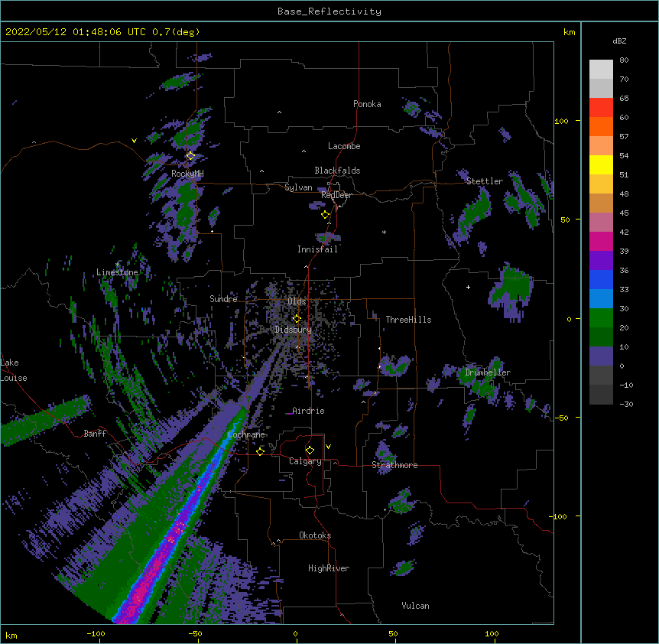
Task: Click the yellow diamond marker below RedDeer
Action: pos(326,215)
